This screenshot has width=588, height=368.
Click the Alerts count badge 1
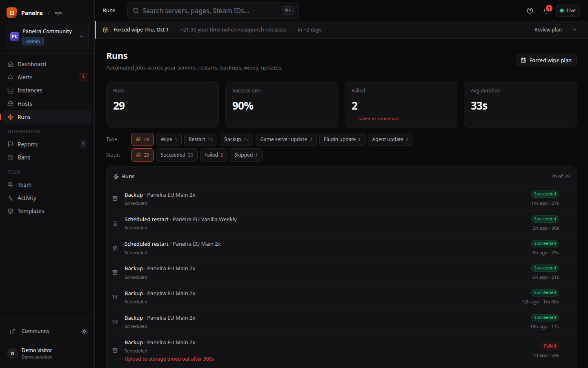pos(83,77)
